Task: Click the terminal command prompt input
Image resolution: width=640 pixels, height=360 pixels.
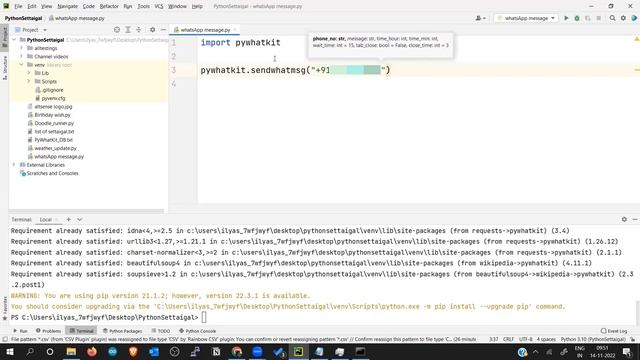Action: [x=204, y=317]
